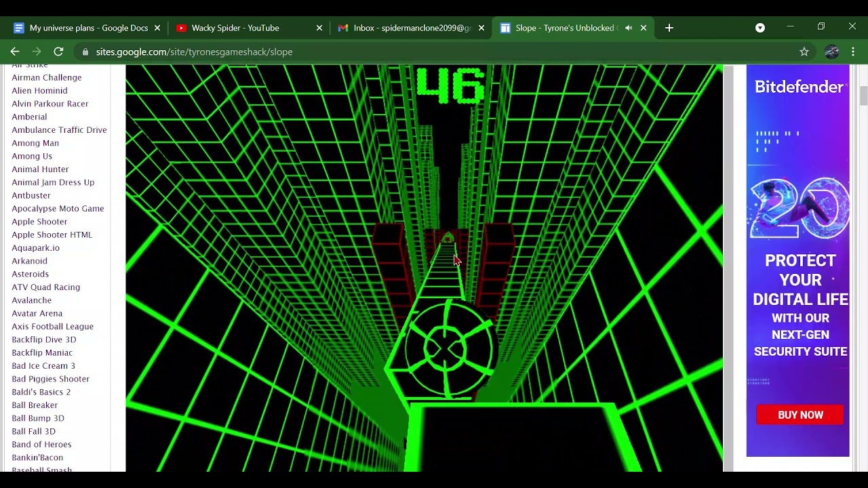Open Bad Ice Cream 3 link
868x488 pixels.
click(x=43, y=366)
